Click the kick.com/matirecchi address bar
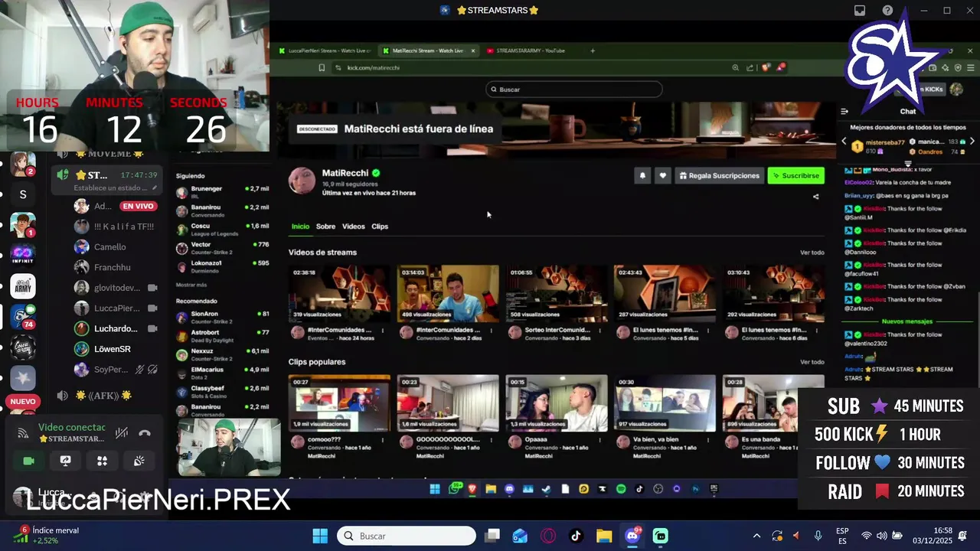The width and height of the screenshot is (980, 551). (x=528, y=67)
